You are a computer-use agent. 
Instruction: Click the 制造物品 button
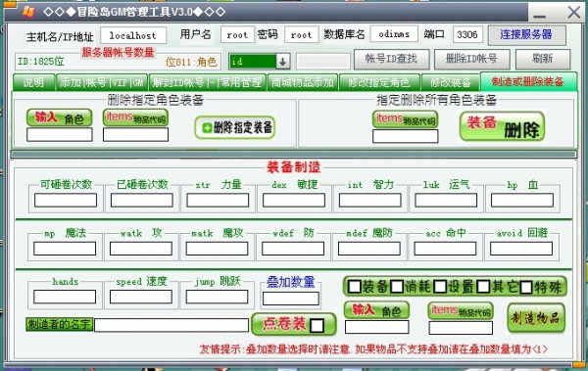[x=536, y=318]
